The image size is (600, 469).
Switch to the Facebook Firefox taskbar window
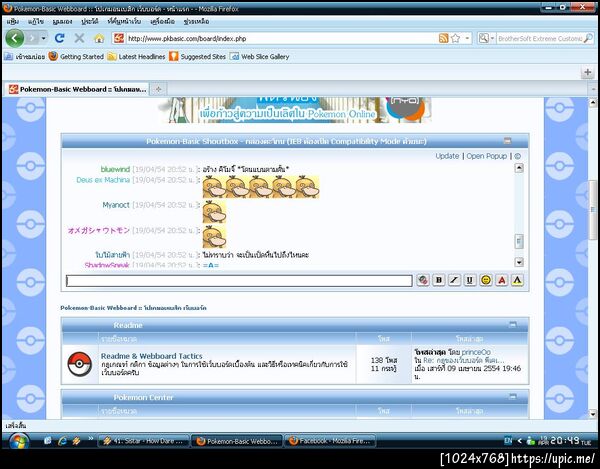(330, 441)
